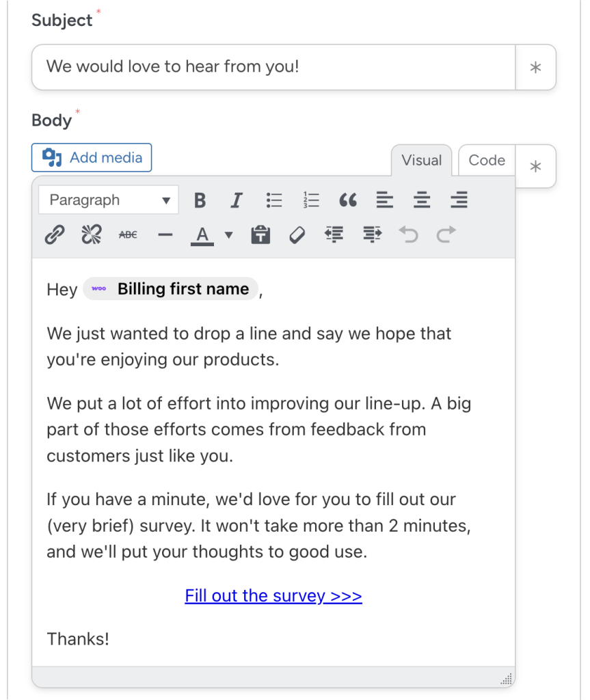
Task: Toggle paste as text mode
Action: [x=260, y=234]
